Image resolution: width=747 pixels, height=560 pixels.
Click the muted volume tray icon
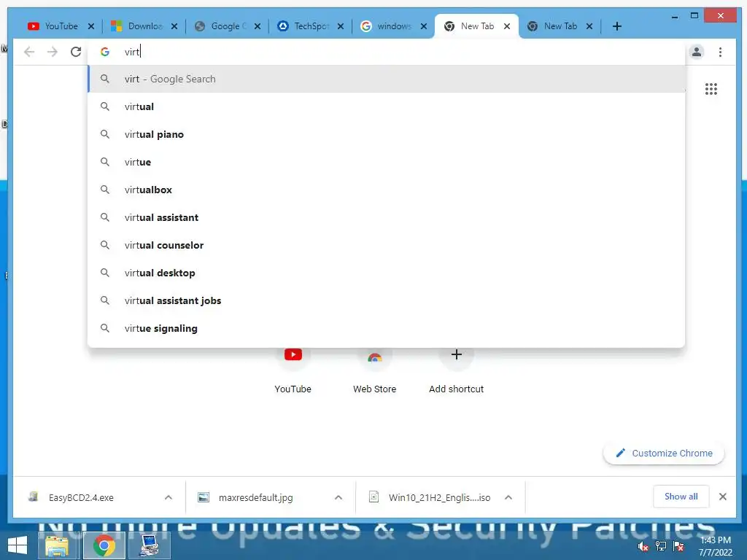[x=643, y=546]
